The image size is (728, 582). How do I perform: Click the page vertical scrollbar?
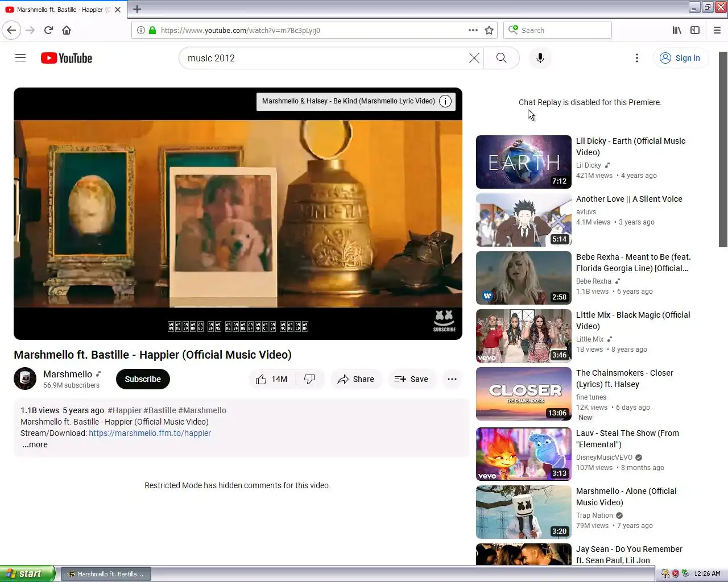(723, 149)
